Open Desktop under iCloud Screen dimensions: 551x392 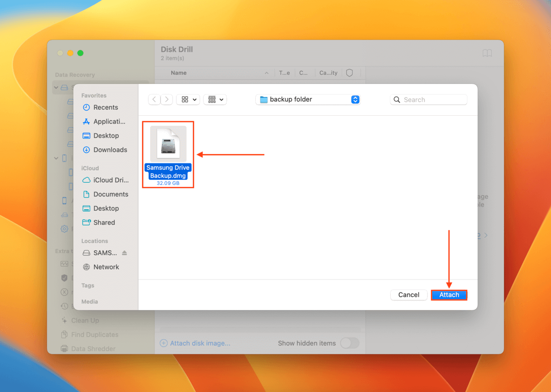106,208
